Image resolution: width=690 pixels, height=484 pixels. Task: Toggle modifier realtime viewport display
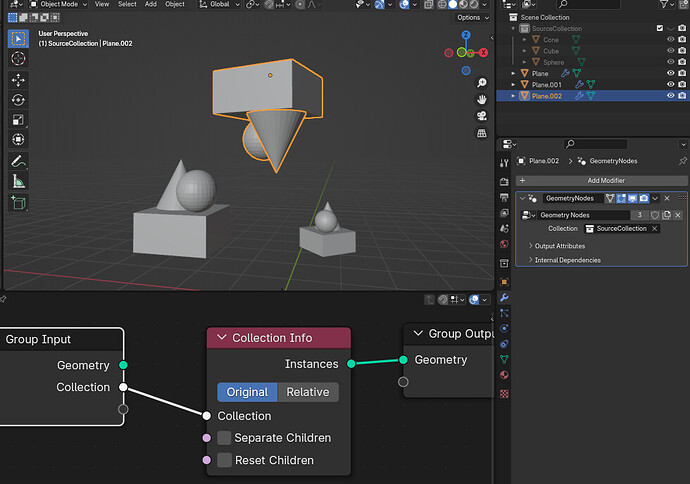[632, 198]
